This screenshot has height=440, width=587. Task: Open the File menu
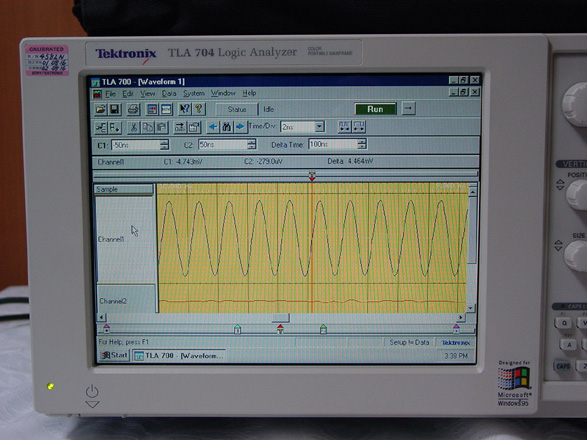110,94
